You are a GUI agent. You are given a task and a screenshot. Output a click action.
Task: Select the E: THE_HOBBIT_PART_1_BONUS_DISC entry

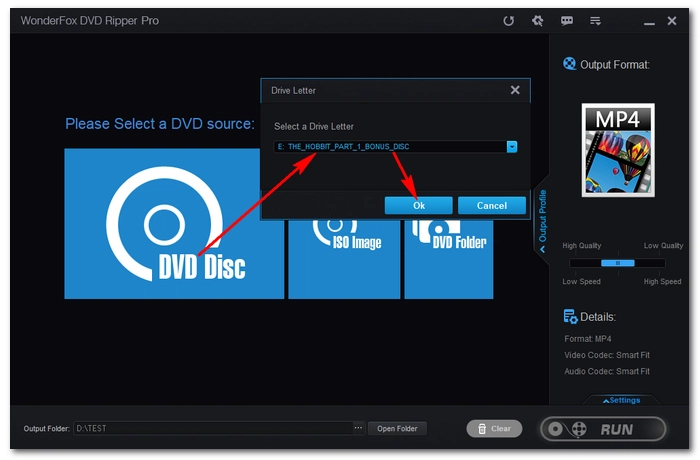pos(390,146)
